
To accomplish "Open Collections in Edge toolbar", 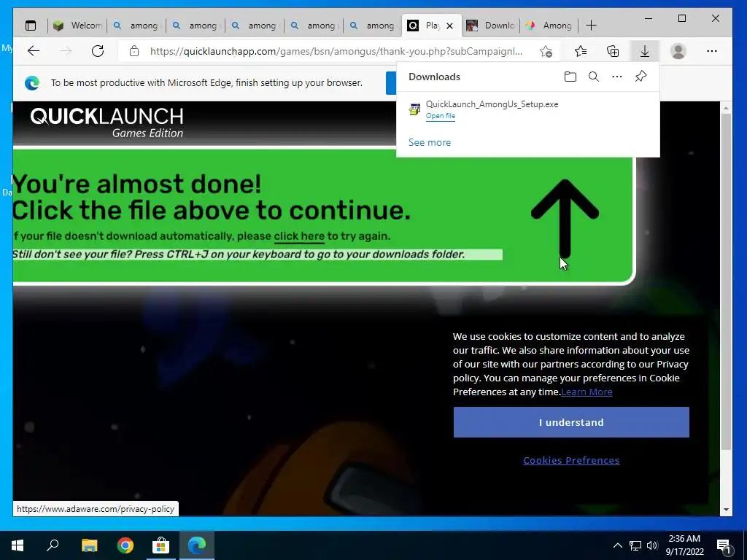I will (x=613, y=51).
